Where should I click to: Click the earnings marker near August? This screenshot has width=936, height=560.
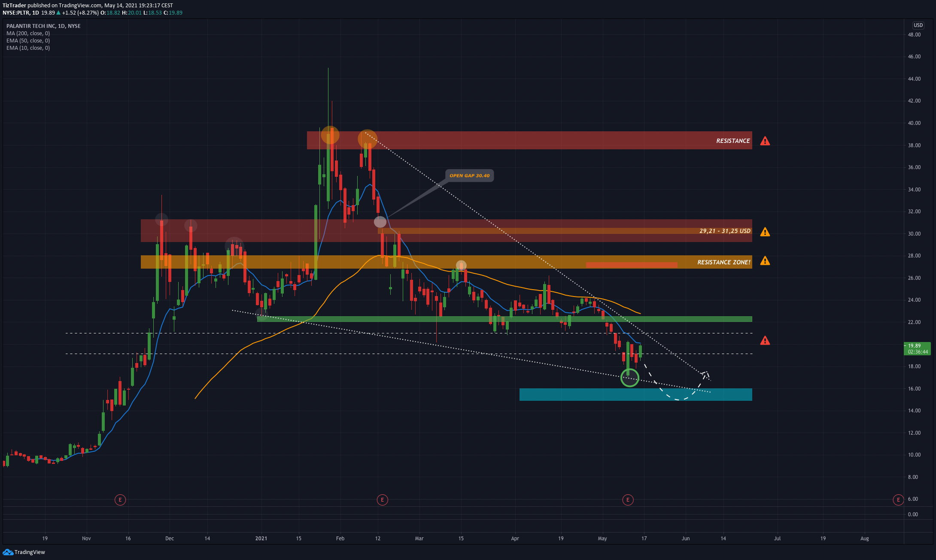(x=898, y=499)
